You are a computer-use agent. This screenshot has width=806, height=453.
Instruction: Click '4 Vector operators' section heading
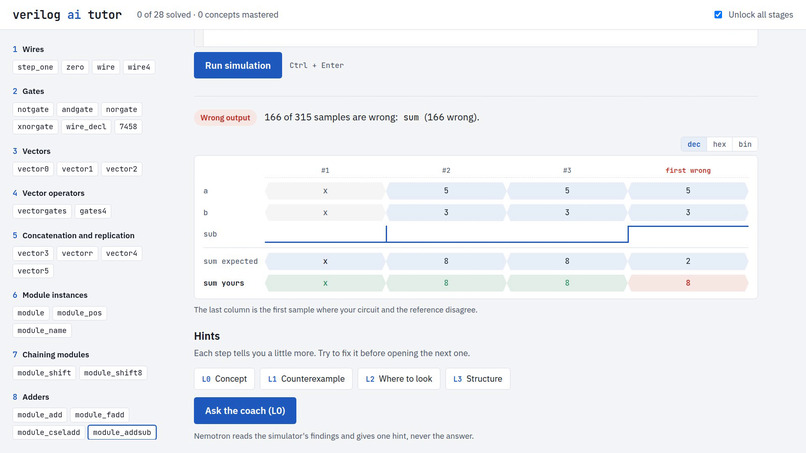point(48,193)
